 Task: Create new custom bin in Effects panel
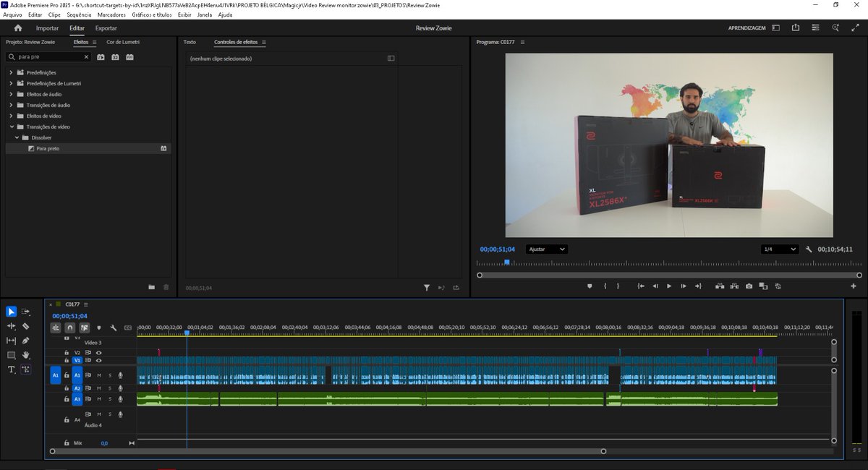(x=152, y=287)
